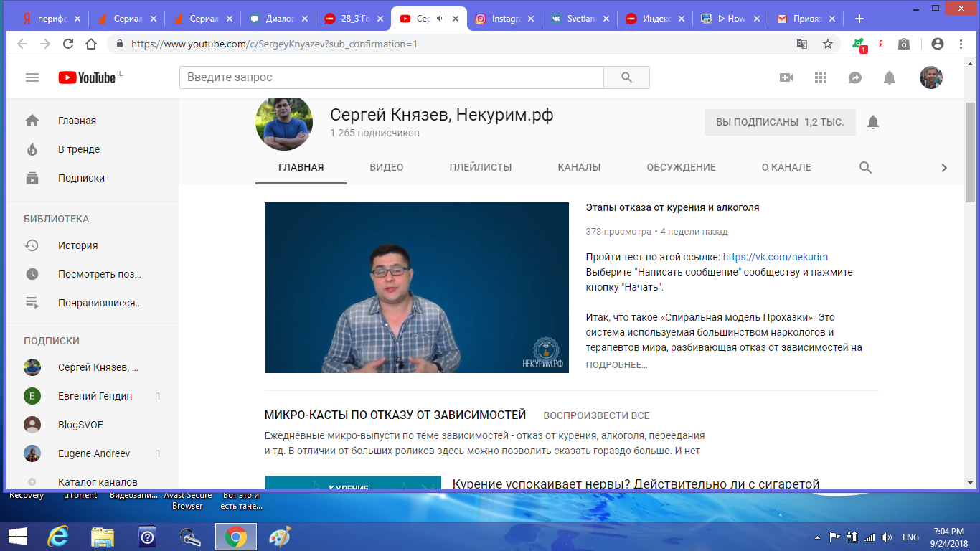Open the YouTube hamburger guide menu
This screenshot has width=980, height=551.
pyautogui.click(x=32, y=77)
